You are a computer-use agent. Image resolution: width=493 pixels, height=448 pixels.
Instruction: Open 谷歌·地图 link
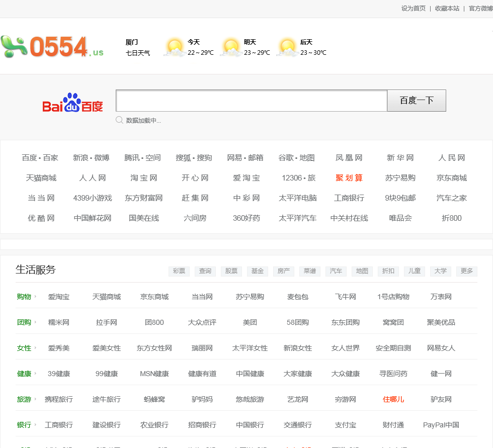[x=296, y=158]
